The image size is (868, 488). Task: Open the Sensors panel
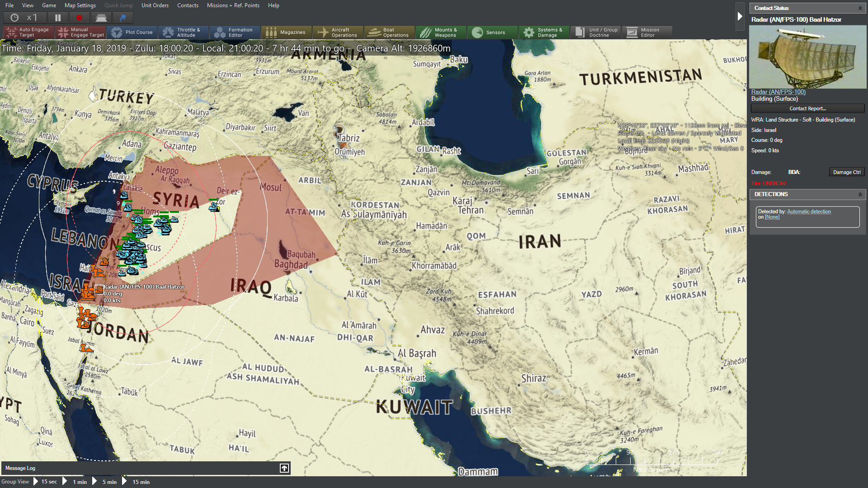click(492, 32)
